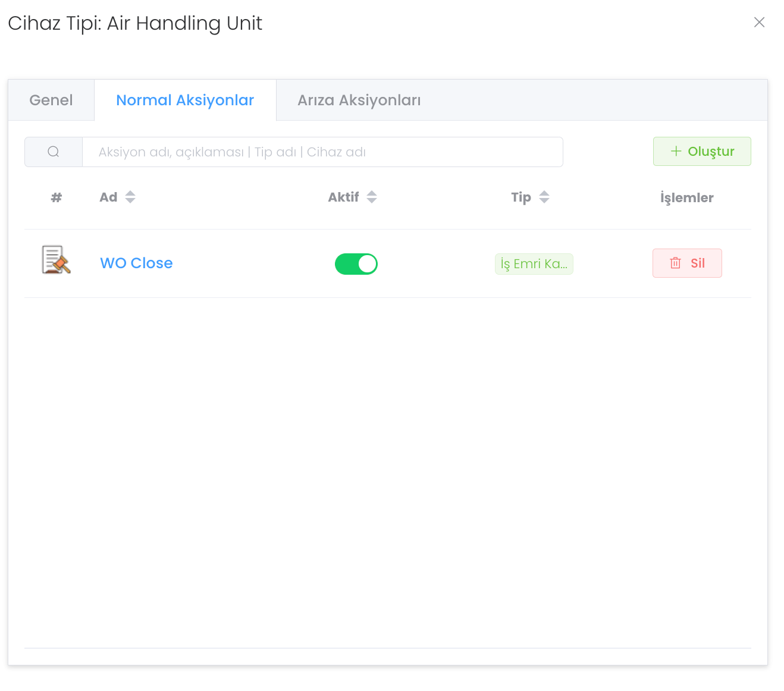Open the WO Close action link
784x691 pixels.
(x=136, y=263)
